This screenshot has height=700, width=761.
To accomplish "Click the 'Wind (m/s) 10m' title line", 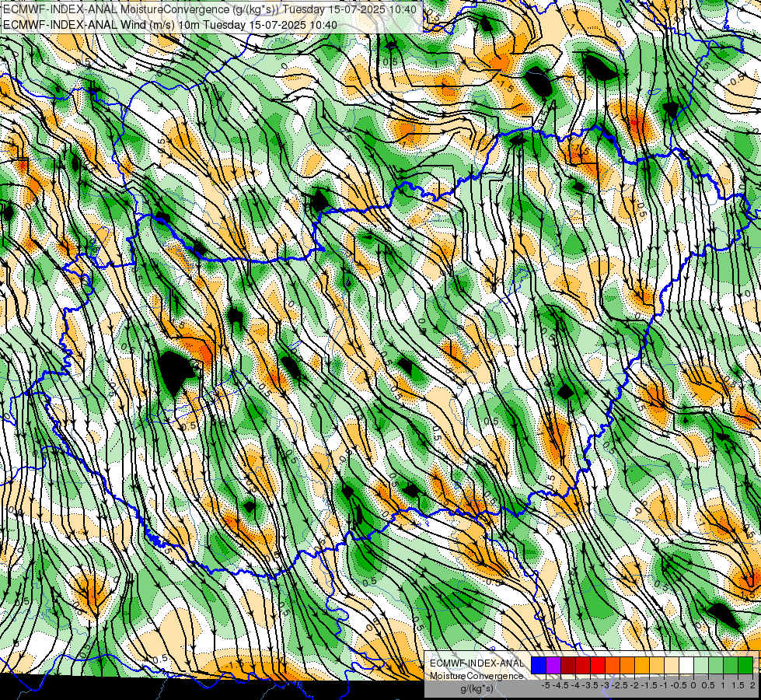I will pos(170,25).
